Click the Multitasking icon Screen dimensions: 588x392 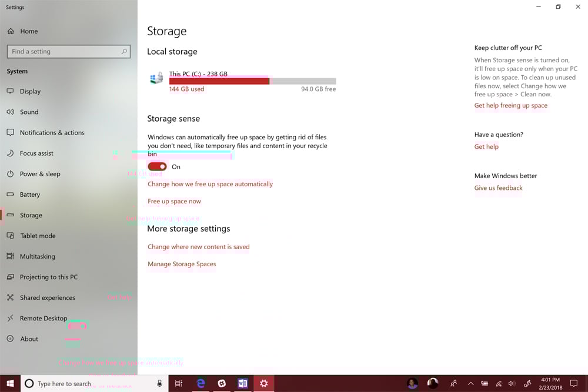click(x=11, y=256)
